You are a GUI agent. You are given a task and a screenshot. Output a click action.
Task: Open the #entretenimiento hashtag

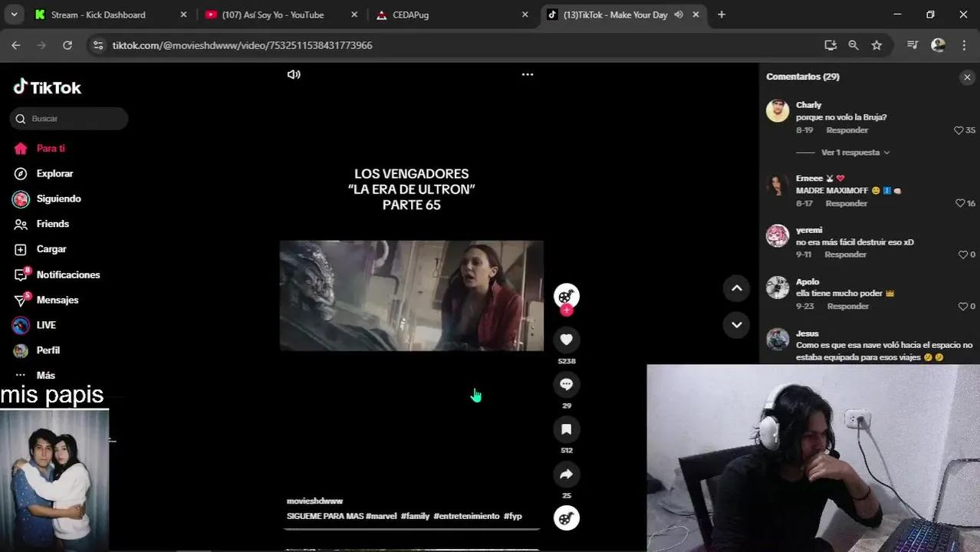[x=466, y=516]
